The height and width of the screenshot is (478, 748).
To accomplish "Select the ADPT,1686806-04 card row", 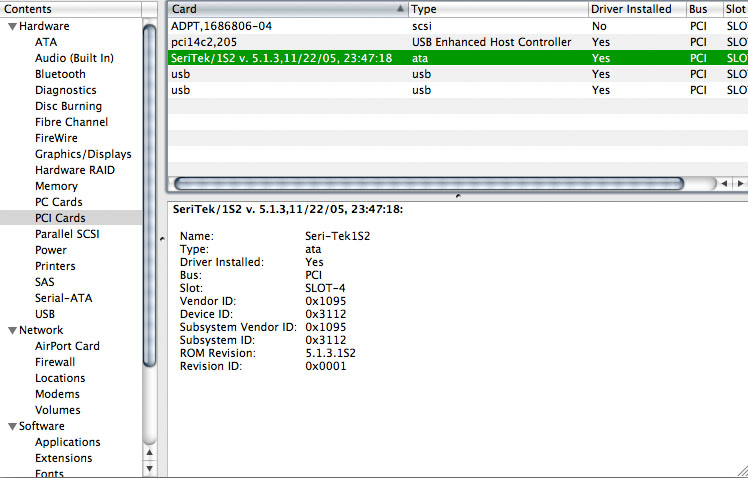I will point(458,26).
